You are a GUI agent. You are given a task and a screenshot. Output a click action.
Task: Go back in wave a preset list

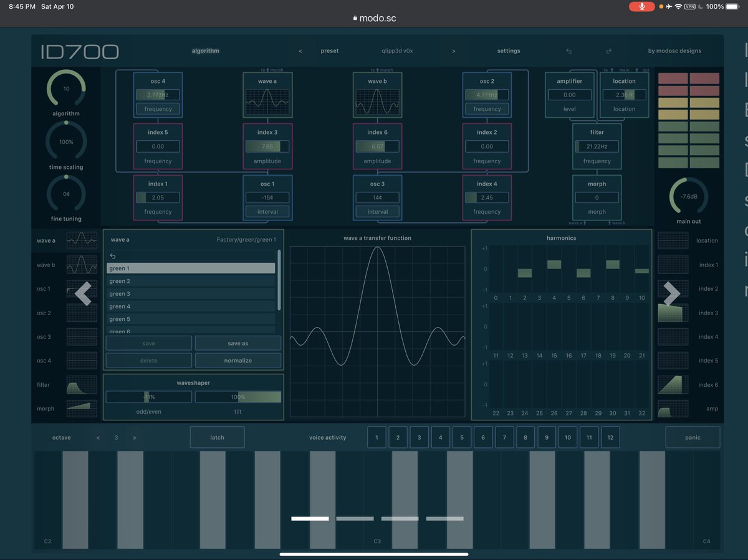(x=113, y=256)
